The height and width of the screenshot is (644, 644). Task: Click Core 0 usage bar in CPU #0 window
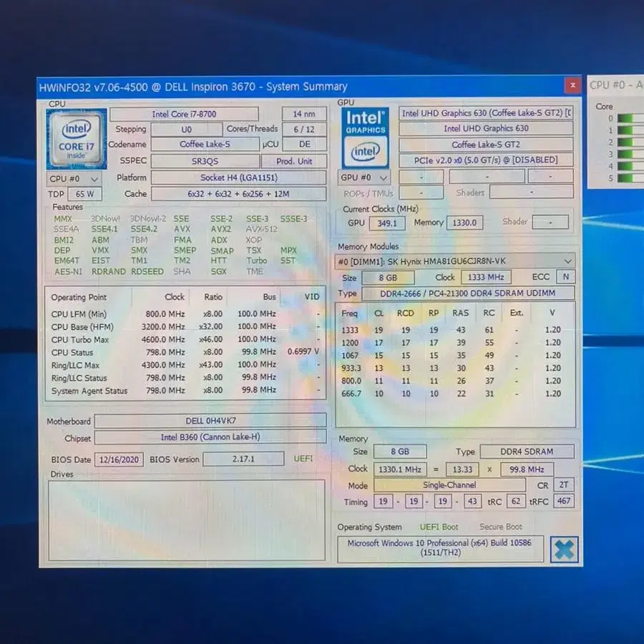click(630, 118)
